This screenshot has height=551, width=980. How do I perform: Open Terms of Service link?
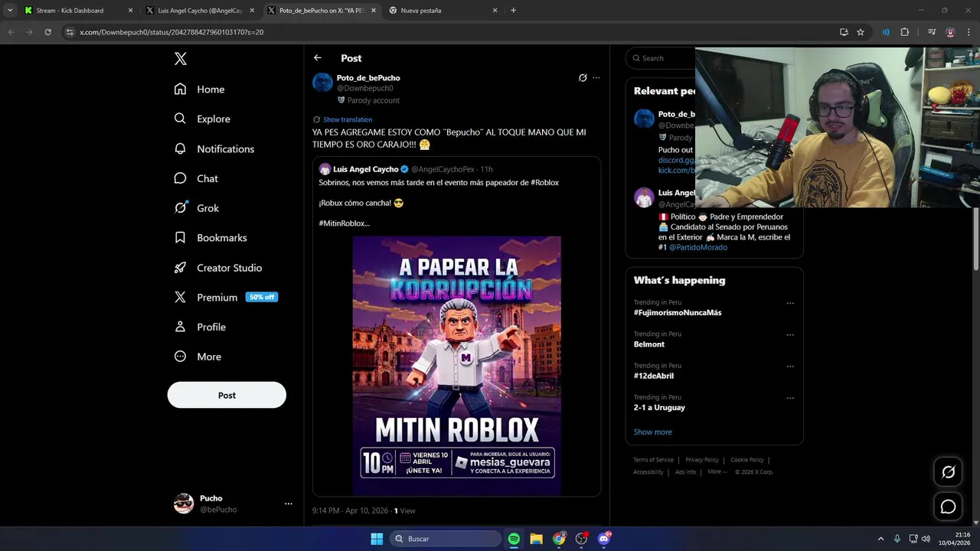pos(653,460)
